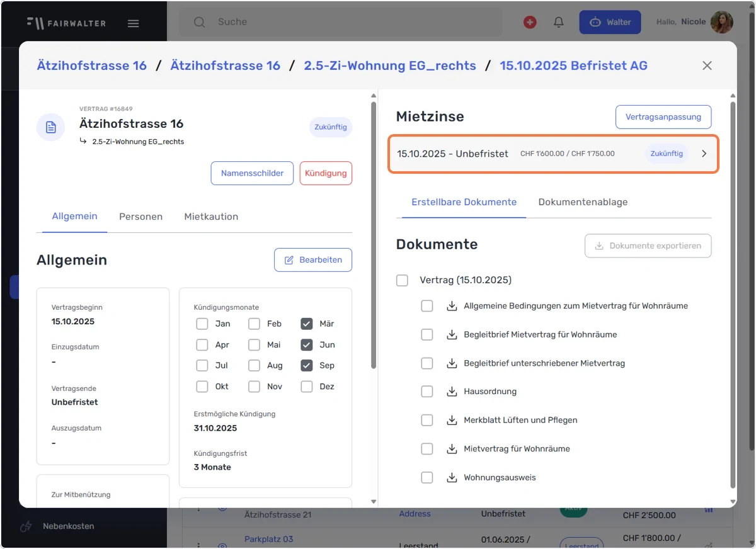Uncheck the Mär termination month
756x549 pixels.
coord(307,324)
